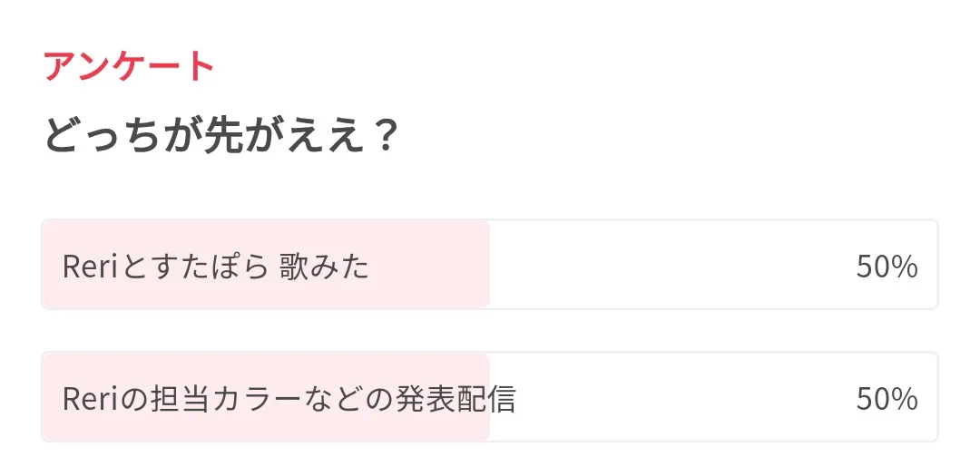Click the question mark ending the poll question
Screen dimensions: 980x476
coord(385,137)
